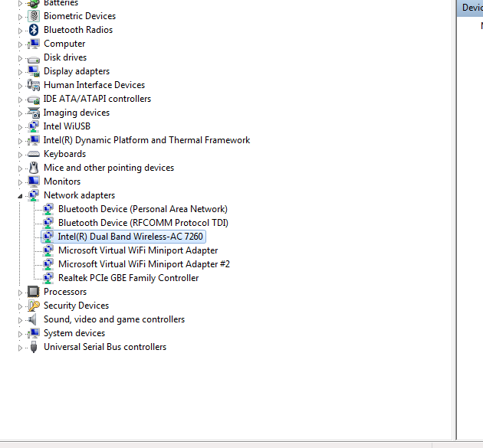Select the Bluetooth Radios label
Image resolution: width=483 pixels, height=448 pixels.
[x=78, y=30]
